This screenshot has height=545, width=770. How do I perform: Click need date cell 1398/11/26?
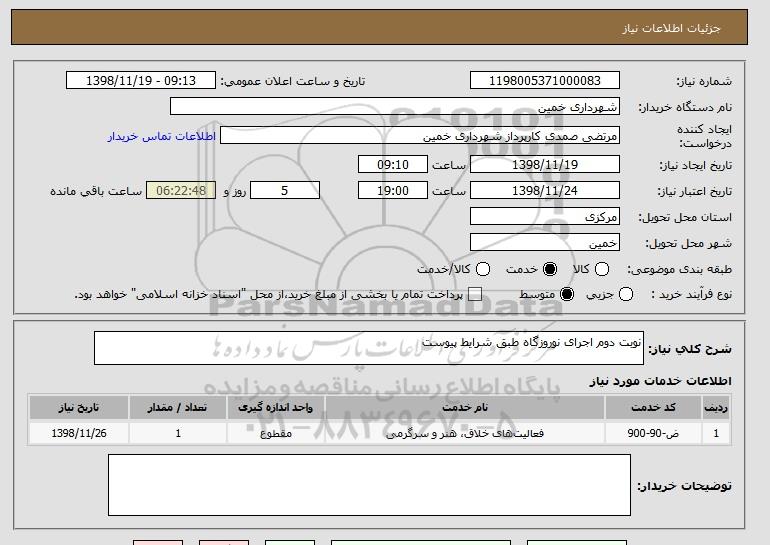point(79,434)
